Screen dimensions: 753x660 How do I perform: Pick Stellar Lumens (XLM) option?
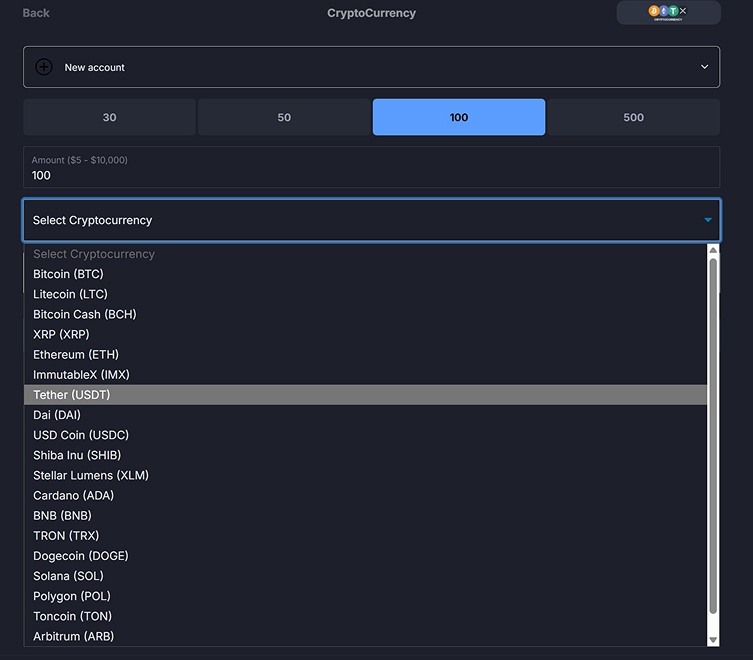[x=365, y=476]
